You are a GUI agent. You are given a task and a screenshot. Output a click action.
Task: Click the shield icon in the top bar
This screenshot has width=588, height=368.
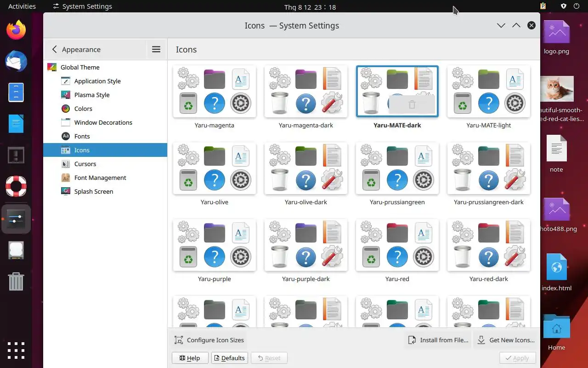tap(564, 6)
